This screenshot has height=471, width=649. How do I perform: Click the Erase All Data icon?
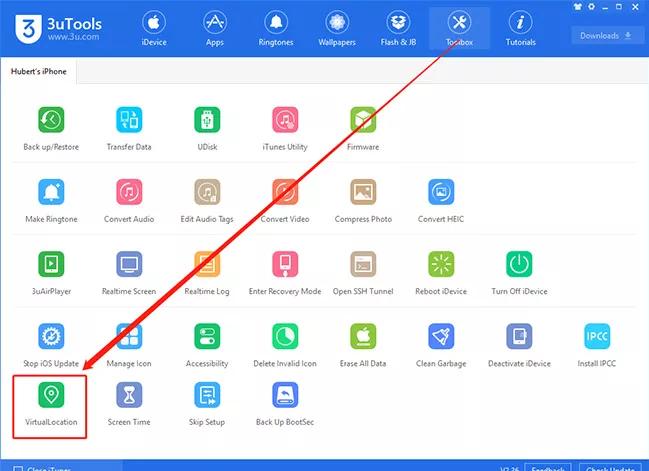tap(363, 336)
